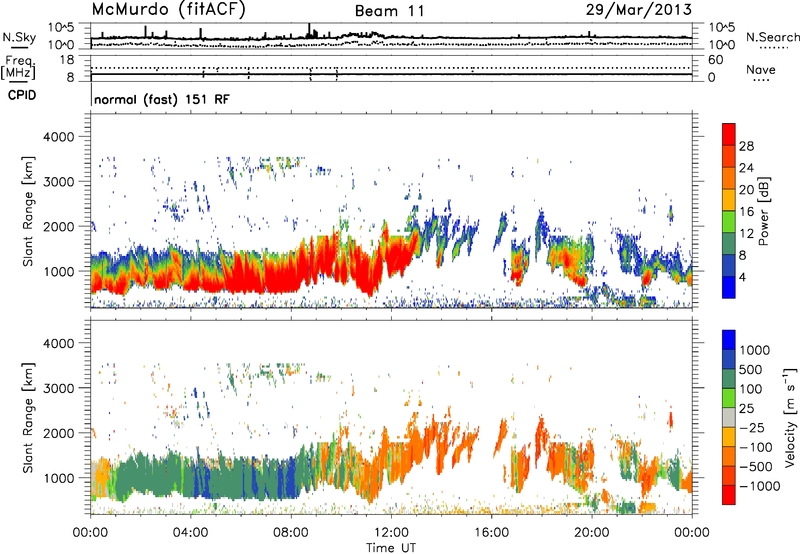Image resolution: width=800 pixels, height=554 pixels.
Task: Click 'normal (fast) 151 RF' text
Action: pyautogui.click(x=162, y=99)
